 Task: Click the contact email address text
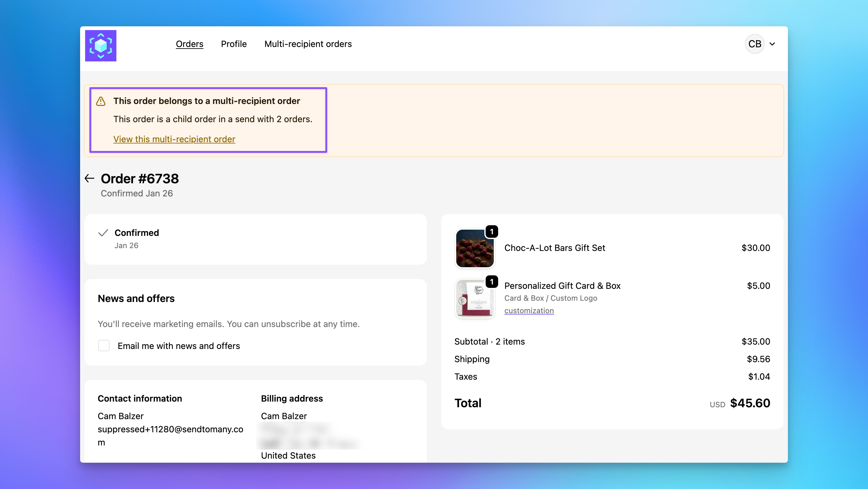click(170, 429)
